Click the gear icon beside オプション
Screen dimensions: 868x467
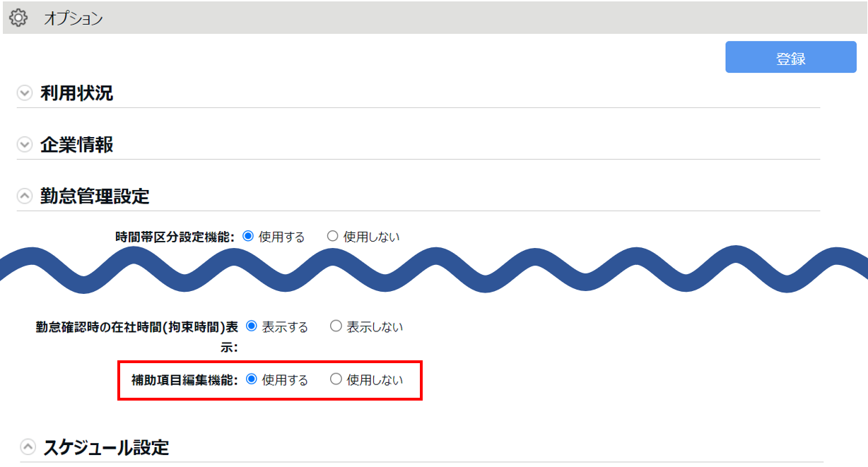click(x=18, y=18)
